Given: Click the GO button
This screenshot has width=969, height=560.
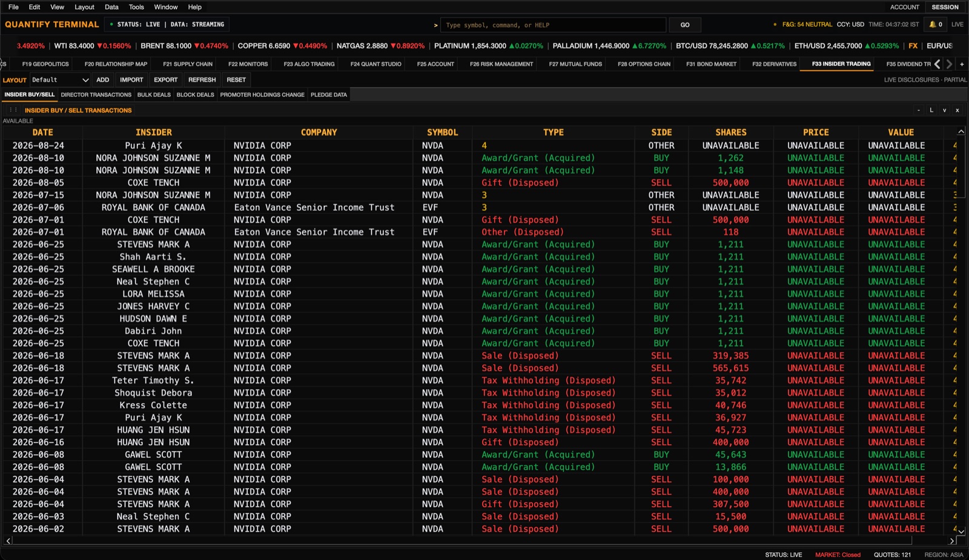Looking at the screenshot, I should click(x=685, y=25).
